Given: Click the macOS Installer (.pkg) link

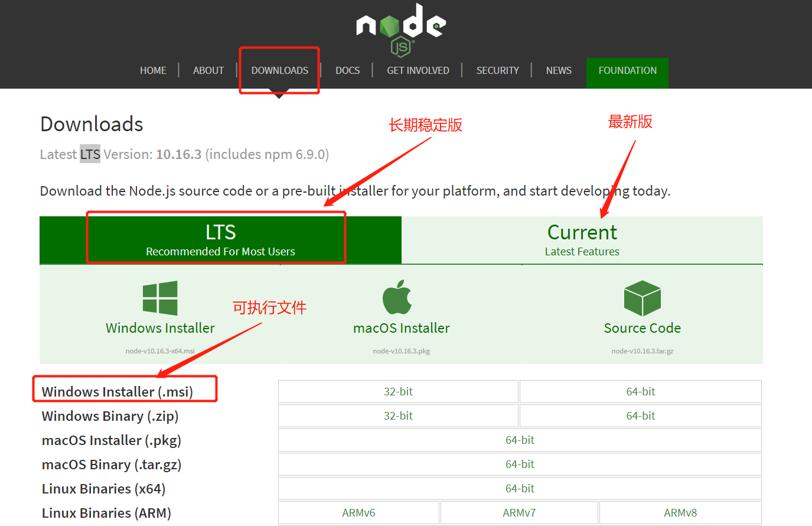Looking at the screenshot, I should pos(111,440).
